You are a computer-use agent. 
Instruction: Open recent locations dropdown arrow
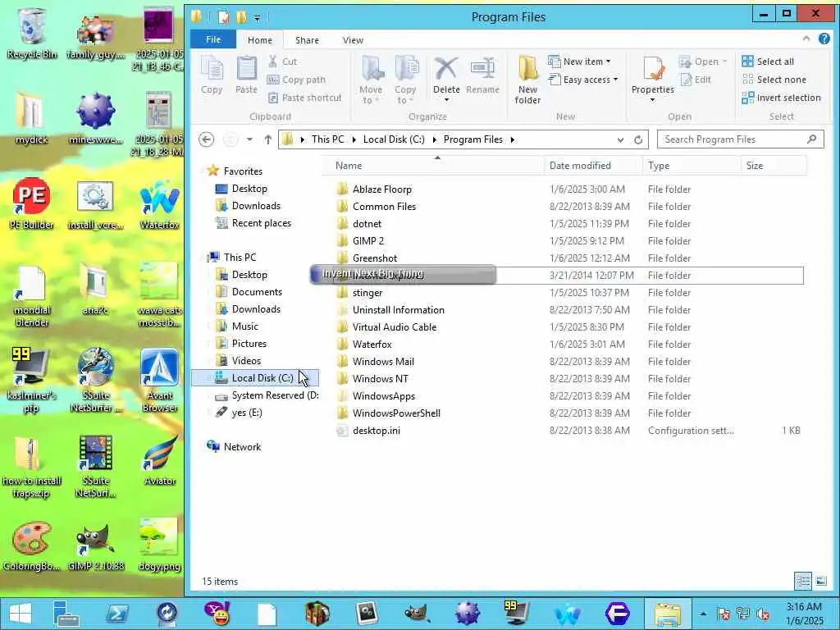tap(249, 139)
